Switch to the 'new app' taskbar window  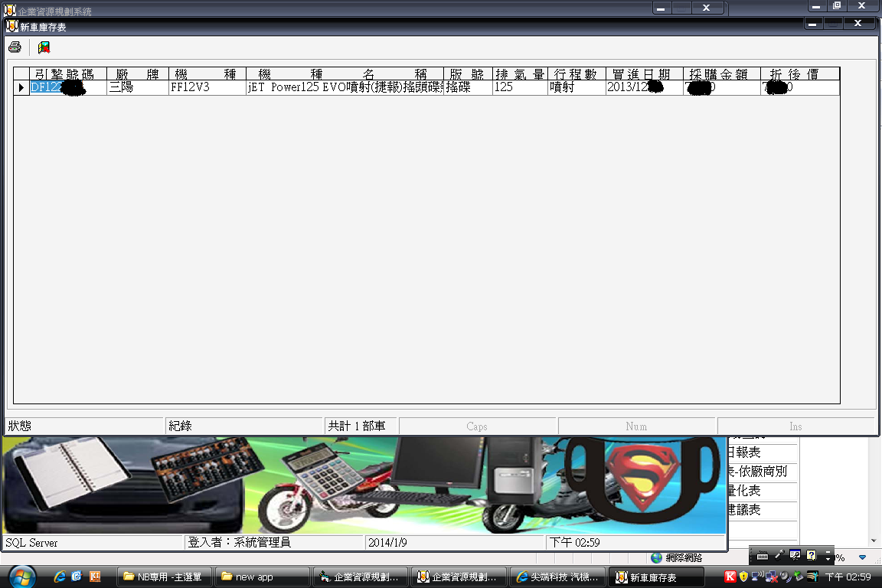pos(263,577)
